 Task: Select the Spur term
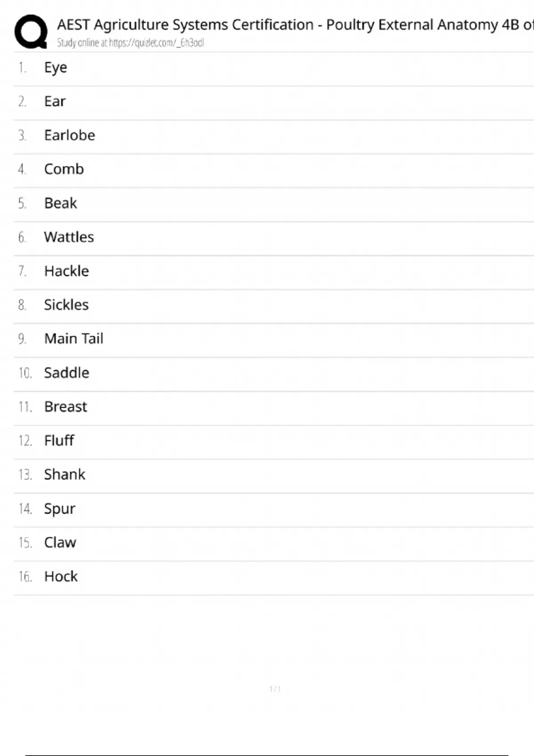pos(60,508)
